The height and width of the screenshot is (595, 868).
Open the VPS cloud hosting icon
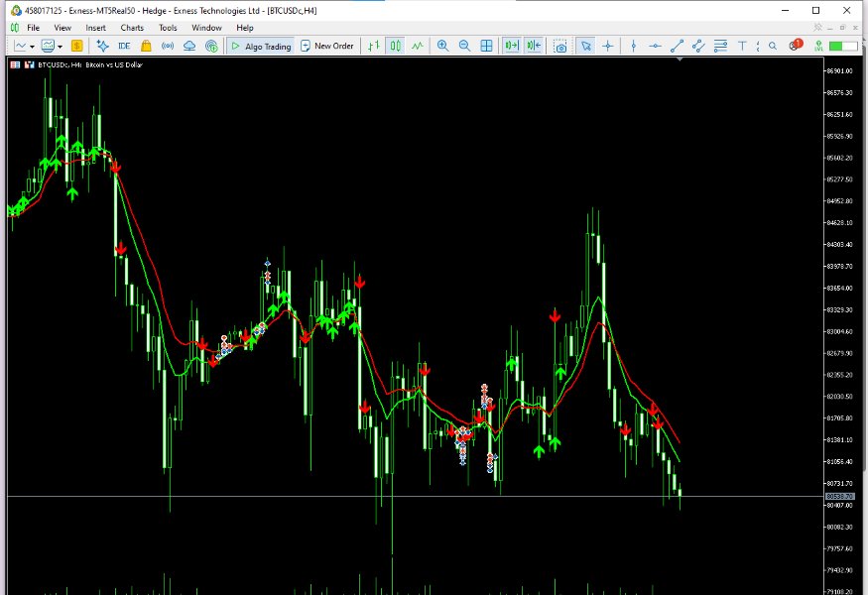pos(189,46)
